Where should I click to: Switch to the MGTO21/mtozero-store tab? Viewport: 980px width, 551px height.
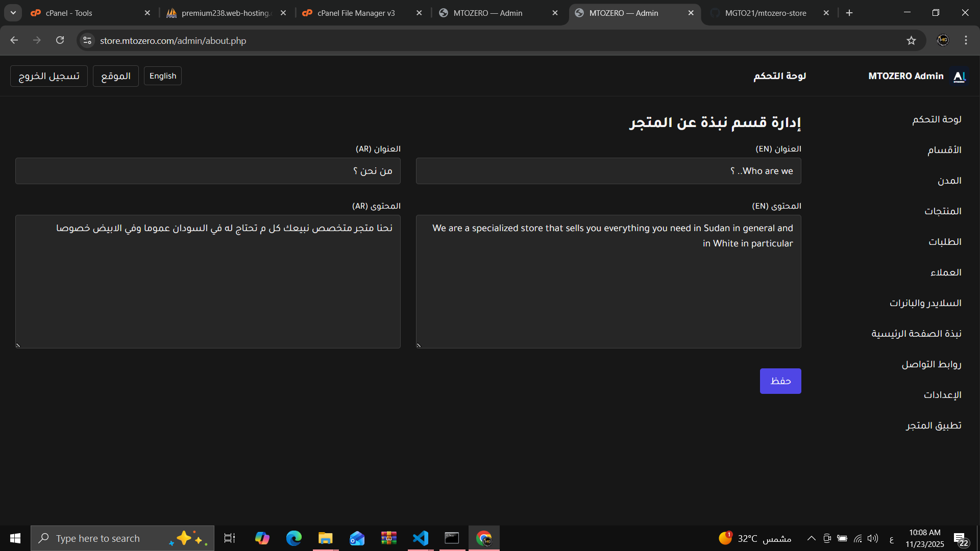click(765, 13)
